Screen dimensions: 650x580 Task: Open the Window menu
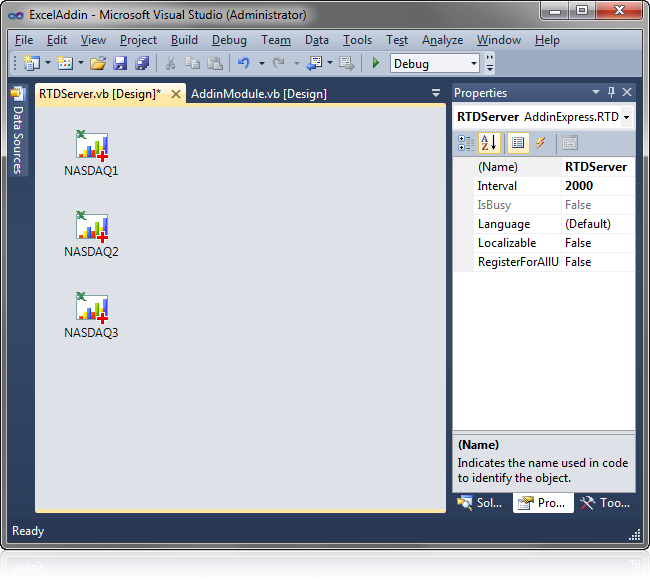499,40
